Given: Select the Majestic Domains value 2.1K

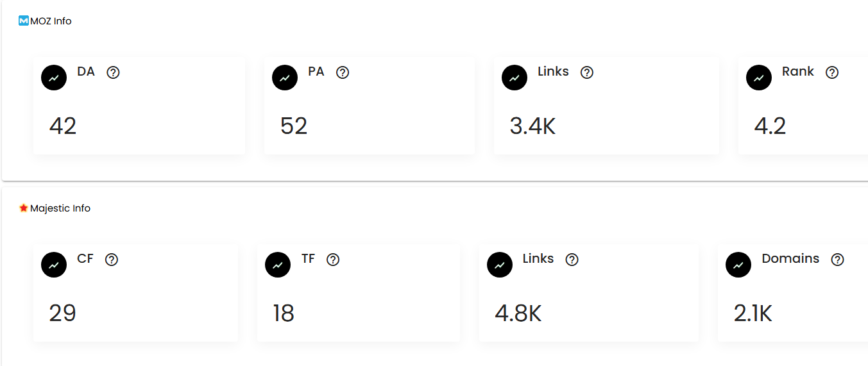Looking at the screenshot, I should (x=753, y=313).
